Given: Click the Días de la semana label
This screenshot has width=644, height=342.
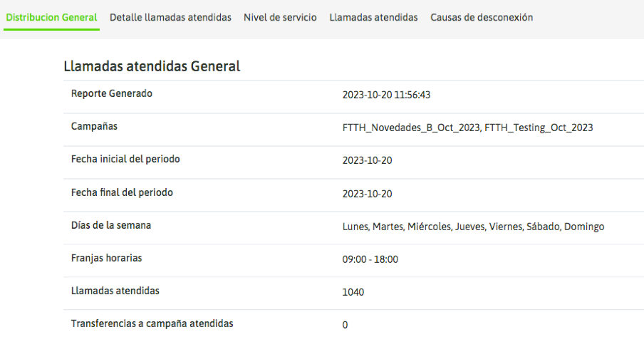Looking at the screenshot, I should coord(111,225).
